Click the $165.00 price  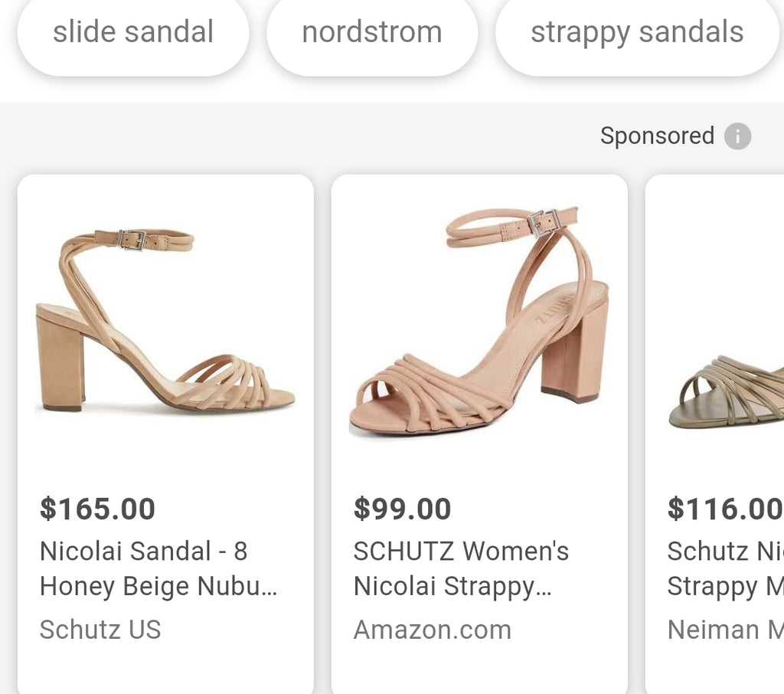pyautogui.click(x=97, y=509)
